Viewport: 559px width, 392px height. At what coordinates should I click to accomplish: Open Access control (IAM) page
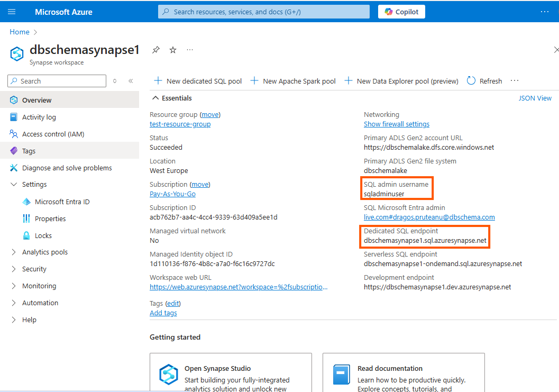pos(53,134)
